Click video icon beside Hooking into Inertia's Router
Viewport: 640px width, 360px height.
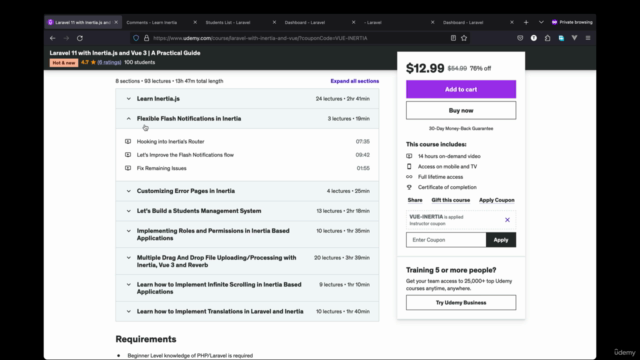pyautogui.click(x=128, y=142)
